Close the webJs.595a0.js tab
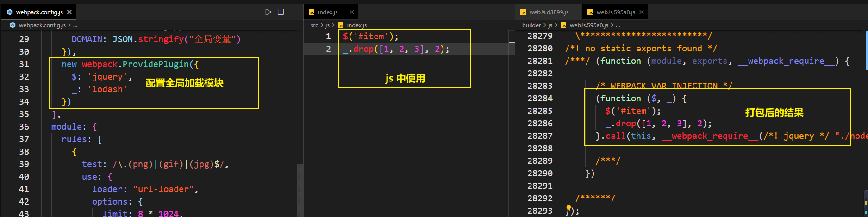The image size is (868, 217). tap(642, 12)
